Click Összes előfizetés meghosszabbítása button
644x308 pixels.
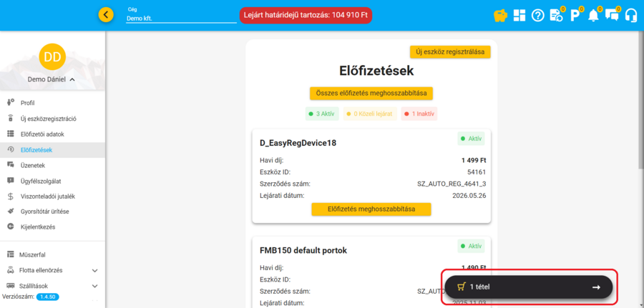click(371, 93)
